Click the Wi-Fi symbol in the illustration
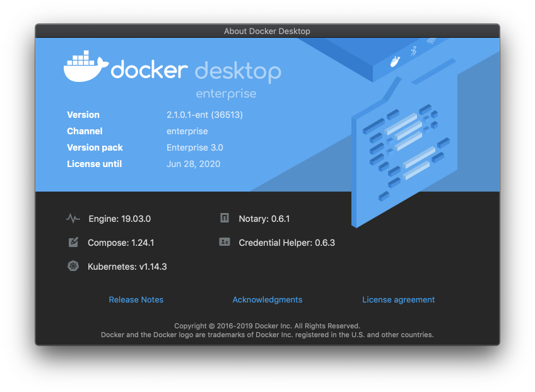This screenshot has width=535, height=392. coord(431,40)
